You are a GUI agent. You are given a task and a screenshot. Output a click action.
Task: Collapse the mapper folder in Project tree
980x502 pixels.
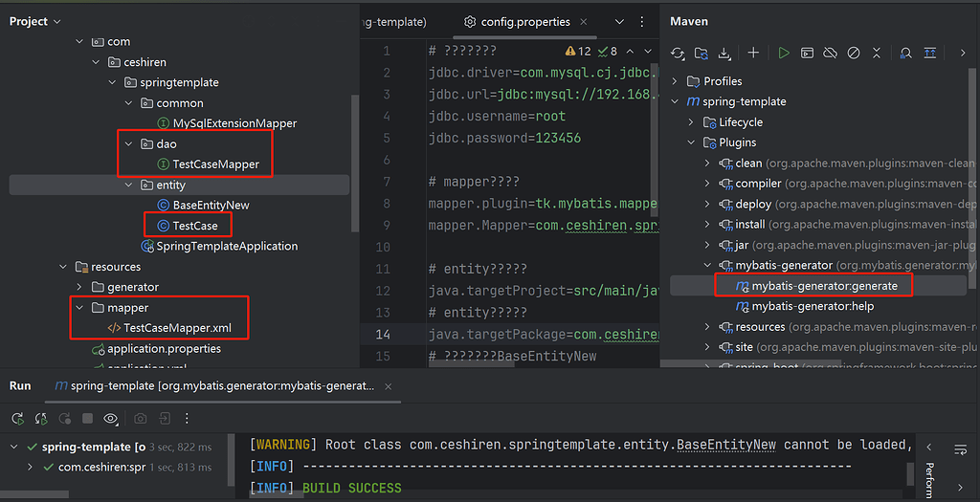[x=79, y=308]
